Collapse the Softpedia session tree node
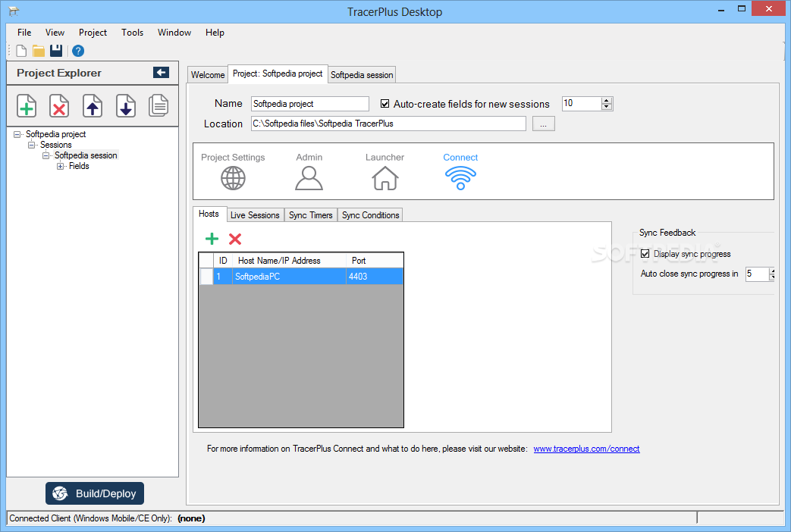 point(46,156)
